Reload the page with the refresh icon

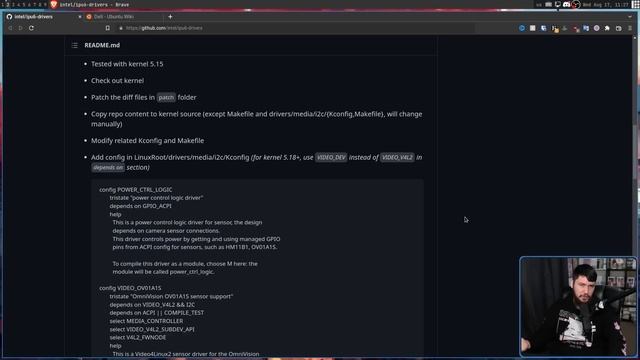tap(31, 28)
